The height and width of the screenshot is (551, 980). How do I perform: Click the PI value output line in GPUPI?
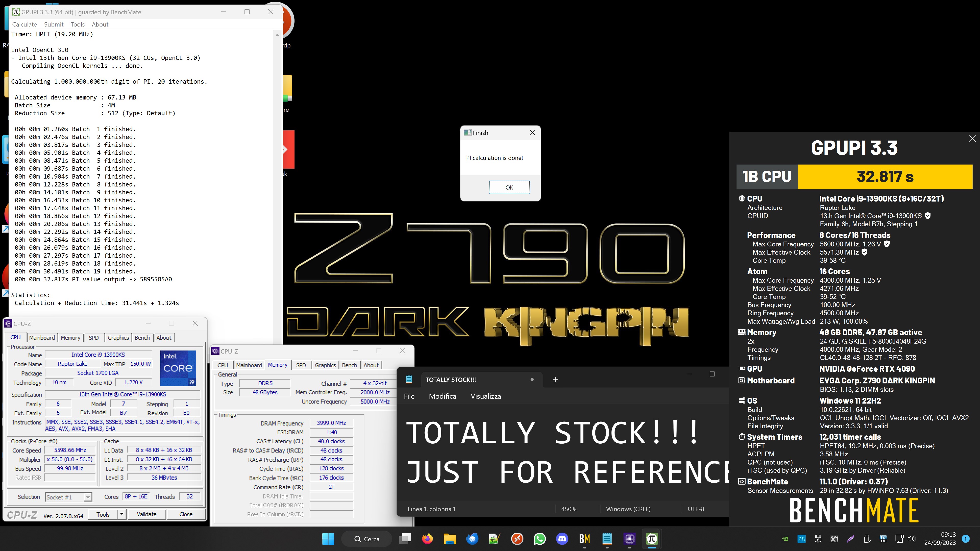pos(93,279)
